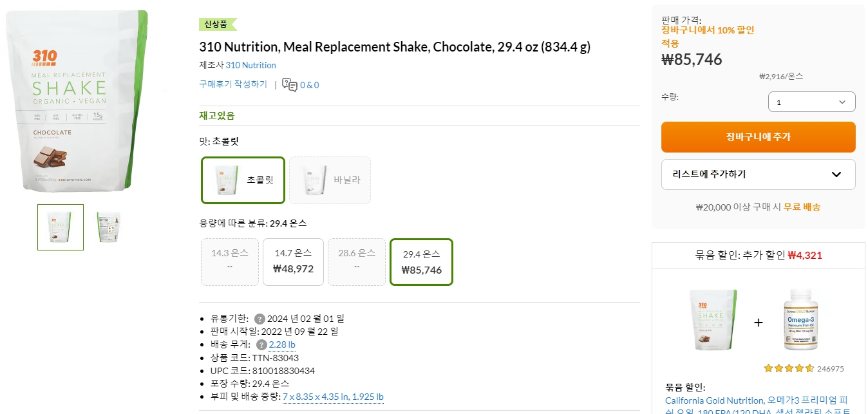Open the 310 Nutrition manufacturer link
Image resolution: width=868 pixels, height=414 pixels.
[x=250, y=65]
